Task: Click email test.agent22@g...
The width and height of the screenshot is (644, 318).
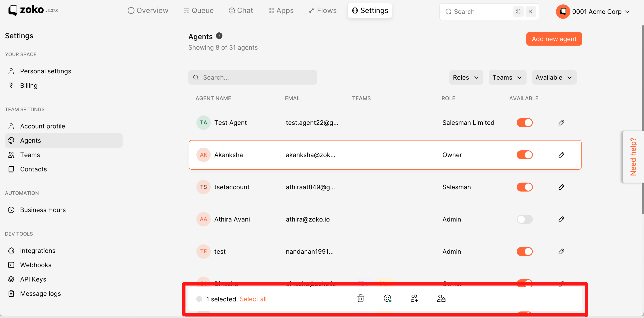Action: click(312, 123)
